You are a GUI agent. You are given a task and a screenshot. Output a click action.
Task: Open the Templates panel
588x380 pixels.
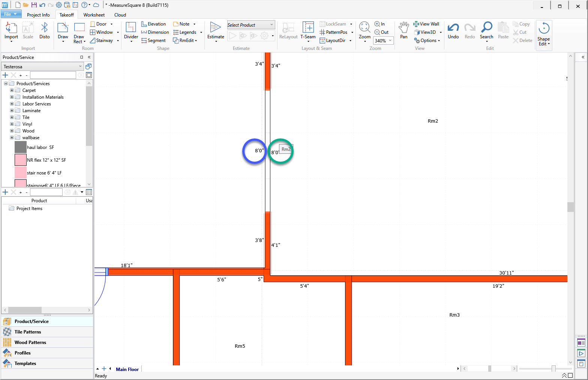[47, 363]
